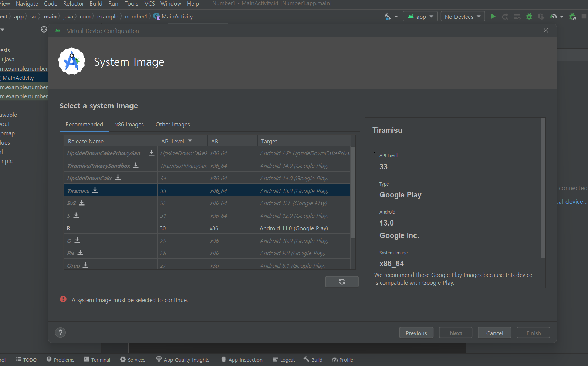The width and height of the screenshot is (588, 366).
Task: Click the help question mark button
Action: (x=61, y=332)
